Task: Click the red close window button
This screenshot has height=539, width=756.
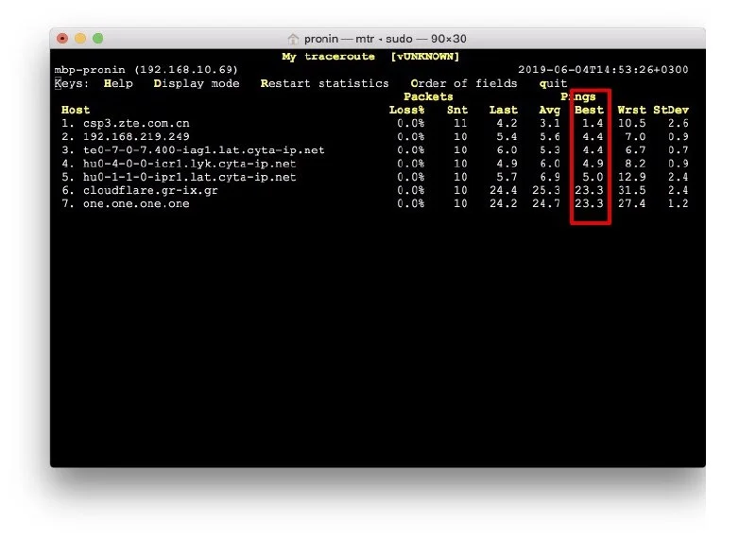Action: 62,39
